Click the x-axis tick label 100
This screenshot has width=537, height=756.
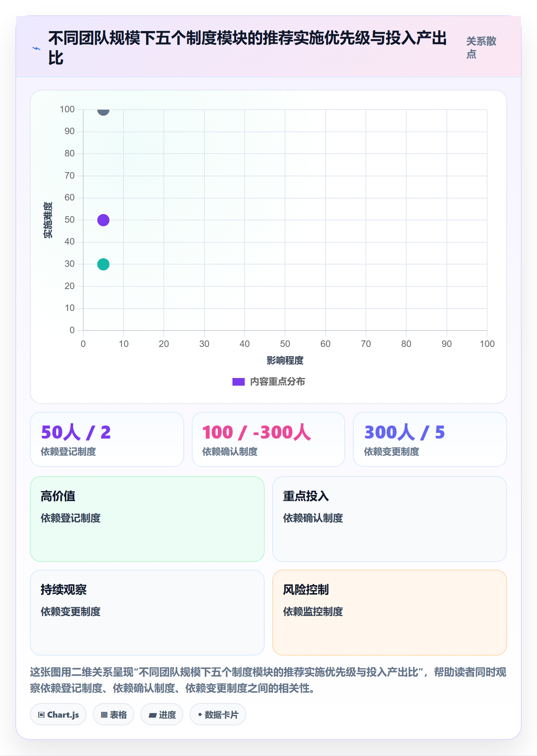487,344
